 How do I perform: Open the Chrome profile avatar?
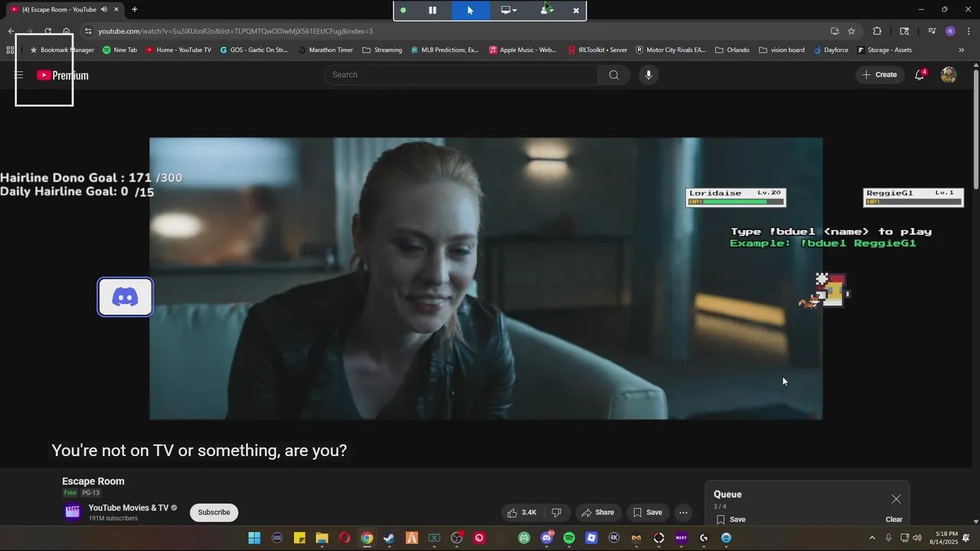coord(950,31)
